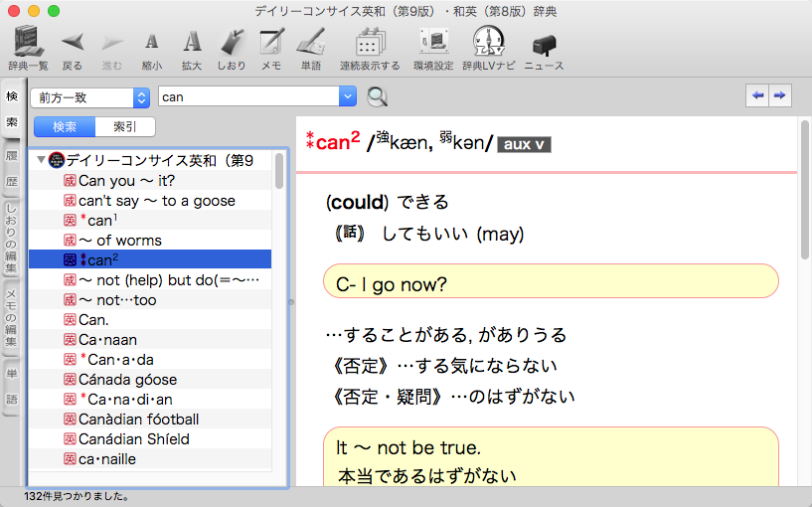Click the results list scrollbar
Image resolution: width=812 pixels, height=507 pixels.
click(x=279, y=171)
